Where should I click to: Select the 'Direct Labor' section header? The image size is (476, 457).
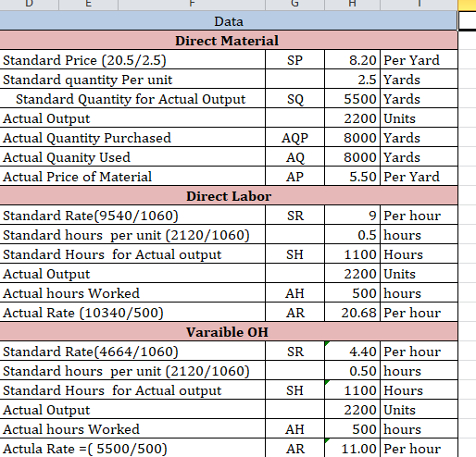coord(229,196)
